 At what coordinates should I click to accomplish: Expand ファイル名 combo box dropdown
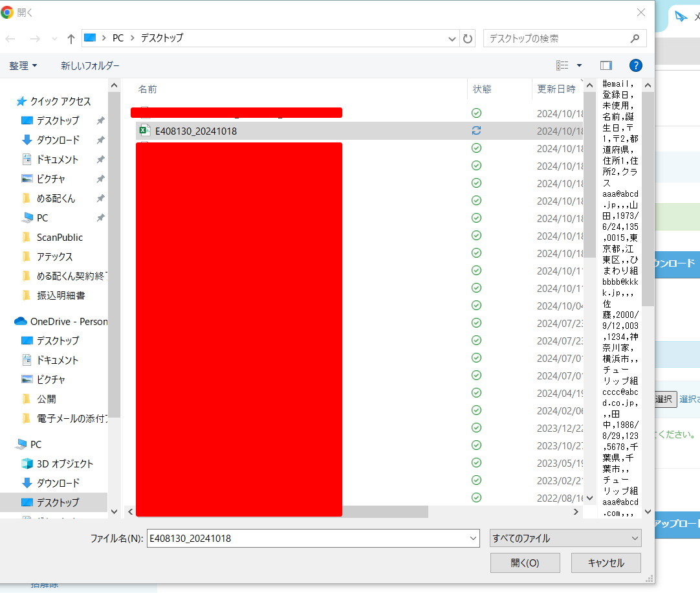pyautogui.click(x=473, y=539)
